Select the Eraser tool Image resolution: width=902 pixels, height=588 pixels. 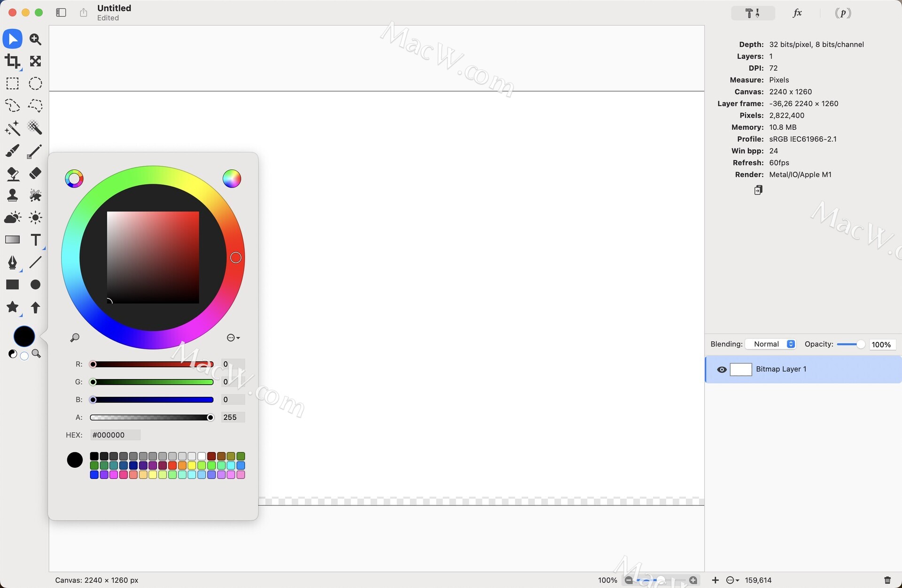(35, 173)
